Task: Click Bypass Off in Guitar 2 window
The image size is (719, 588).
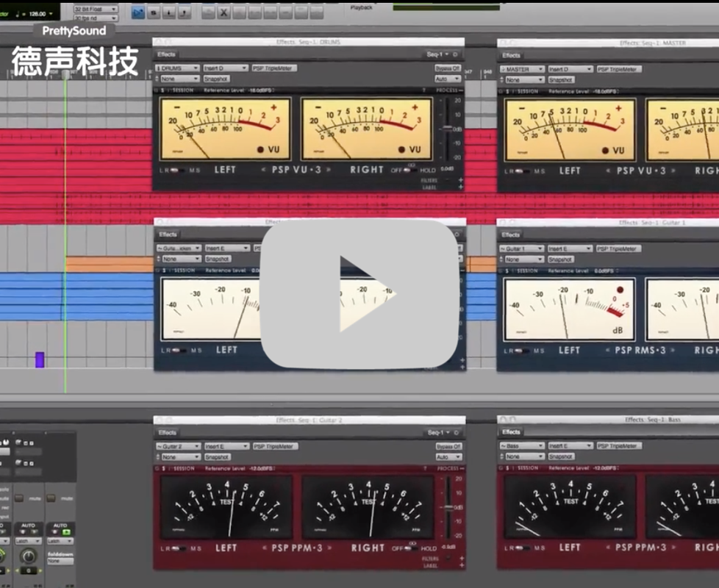Action: (x=448, y=446)
